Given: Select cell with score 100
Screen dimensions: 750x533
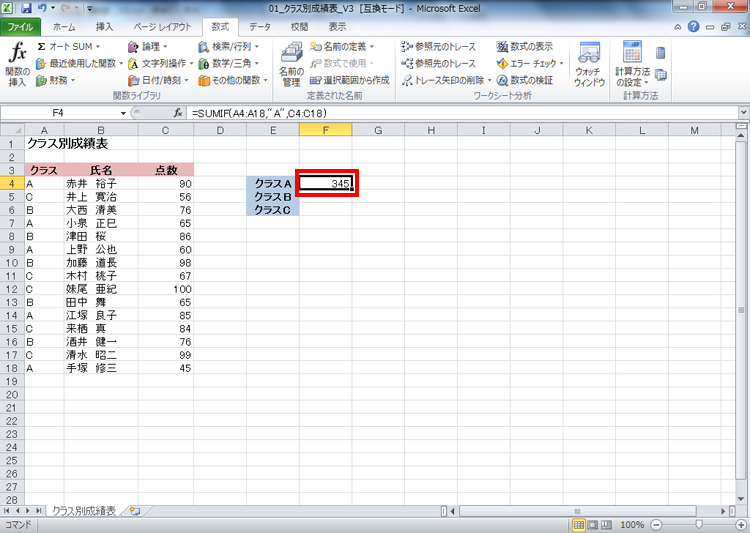Looking at the screenshot, I should click(x=166, y=289).
